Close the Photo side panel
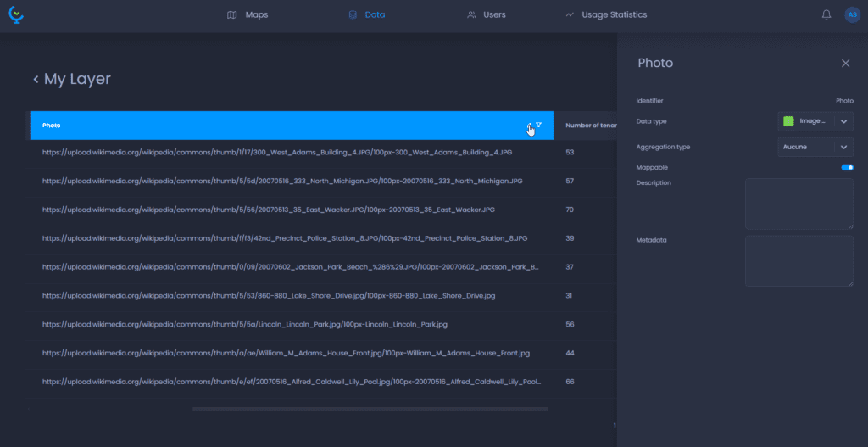 tap(845, 63)
